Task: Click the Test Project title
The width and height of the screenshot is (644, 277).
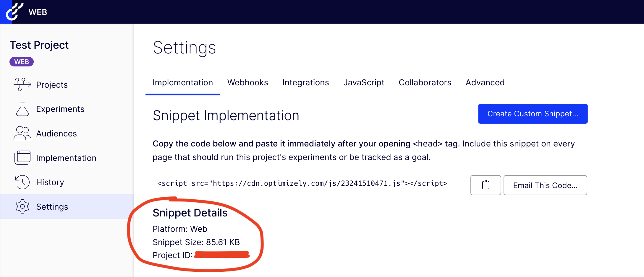Action: tap(39, 45)
